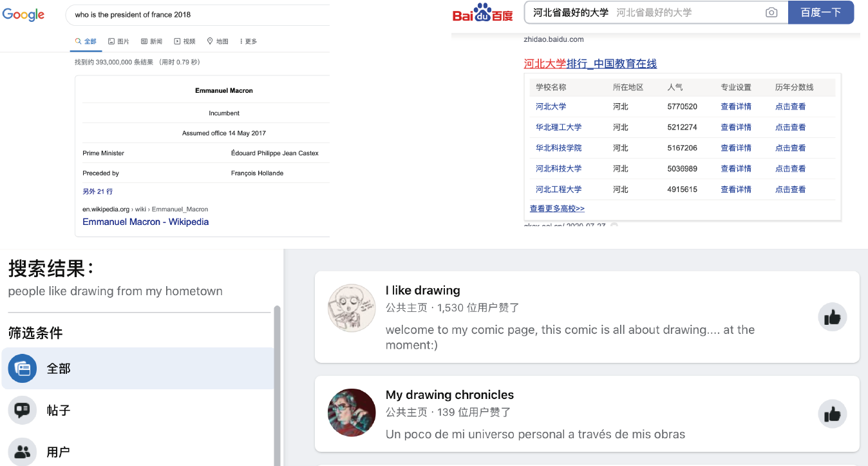Open the "I like drawing" page title

[x=423, y=290]
